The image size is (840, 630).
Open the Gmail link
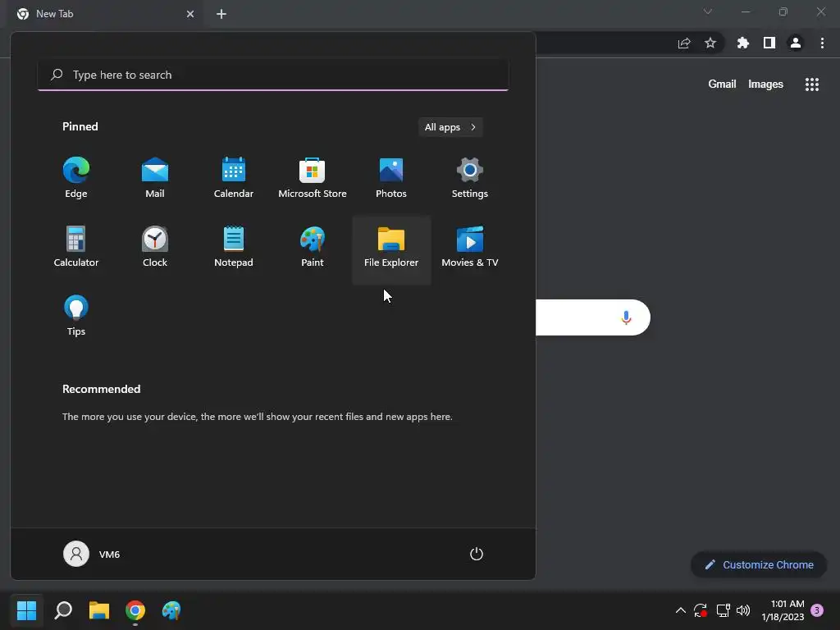pos(722,84)
